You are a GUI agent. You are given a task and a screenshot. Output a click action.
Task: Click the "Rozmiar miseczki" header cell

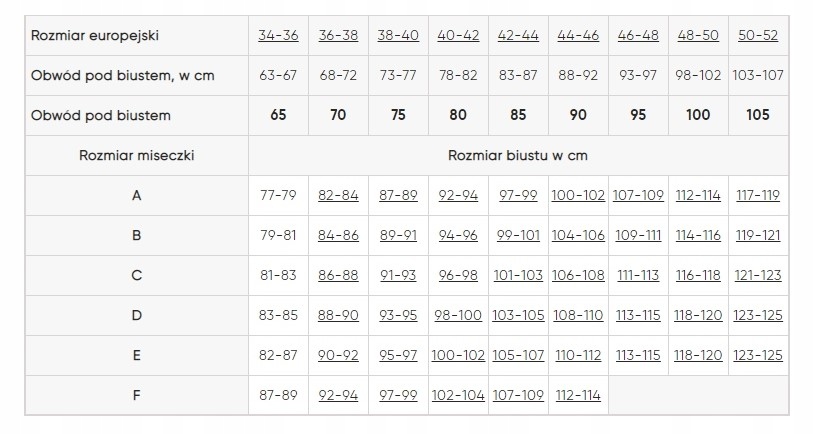coord(137,155)
